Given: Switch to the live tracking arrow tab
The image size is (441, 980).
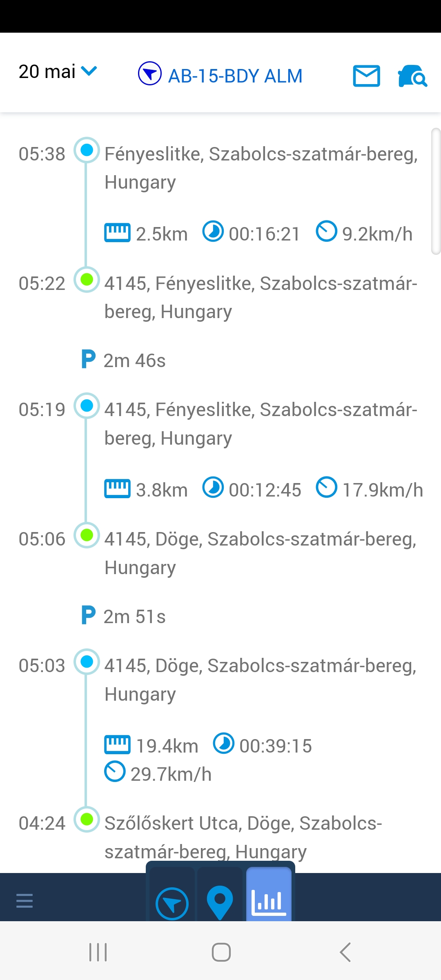Looking at the screenshot, I should pos(172,904).
